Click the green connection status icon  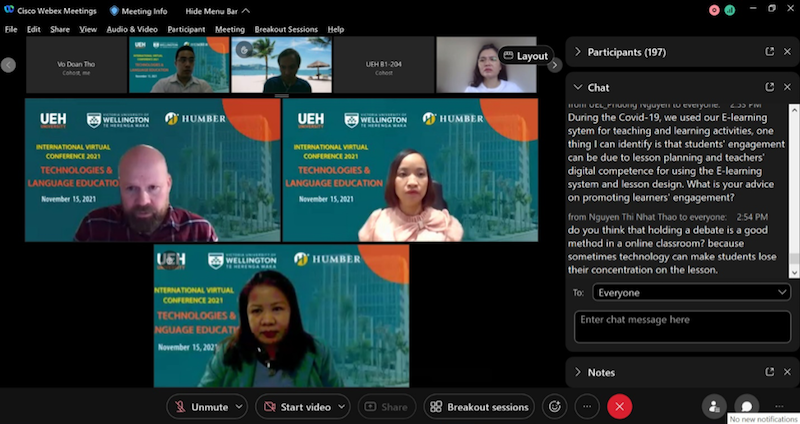click(730, 10)
